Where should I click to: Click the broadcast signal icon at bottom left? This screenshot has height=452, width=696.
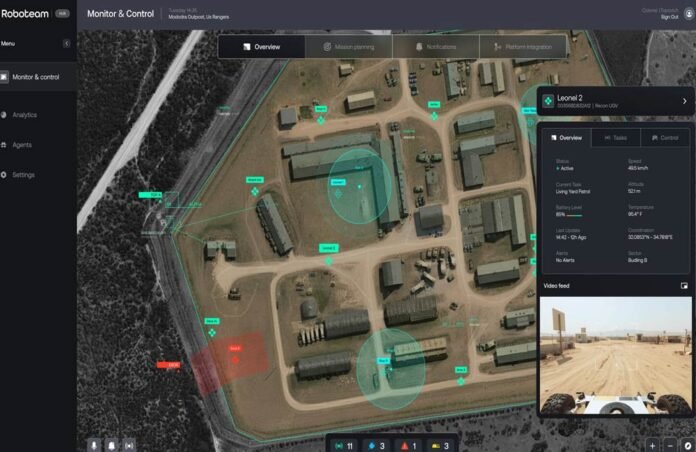coord(129,443)
